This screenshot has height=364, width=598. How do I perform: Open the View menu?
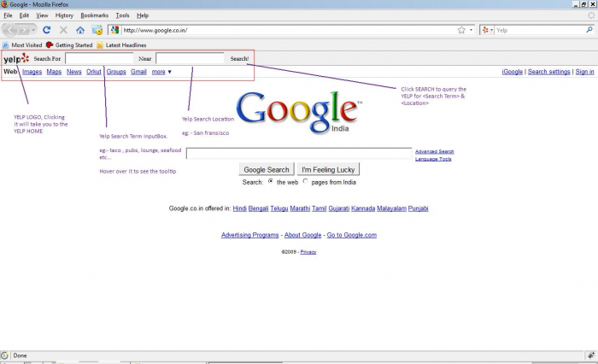click(42, 15)
